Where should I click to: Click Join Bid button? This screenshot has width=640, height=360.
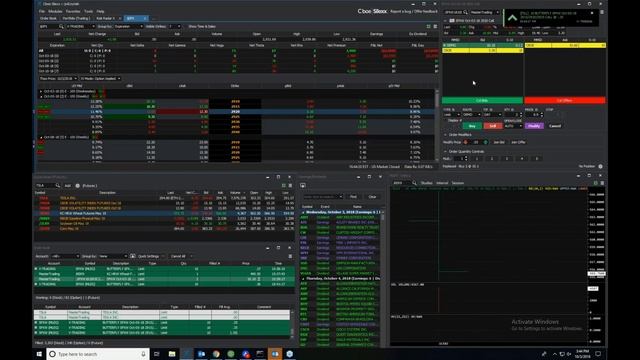[x=499, y=142]
